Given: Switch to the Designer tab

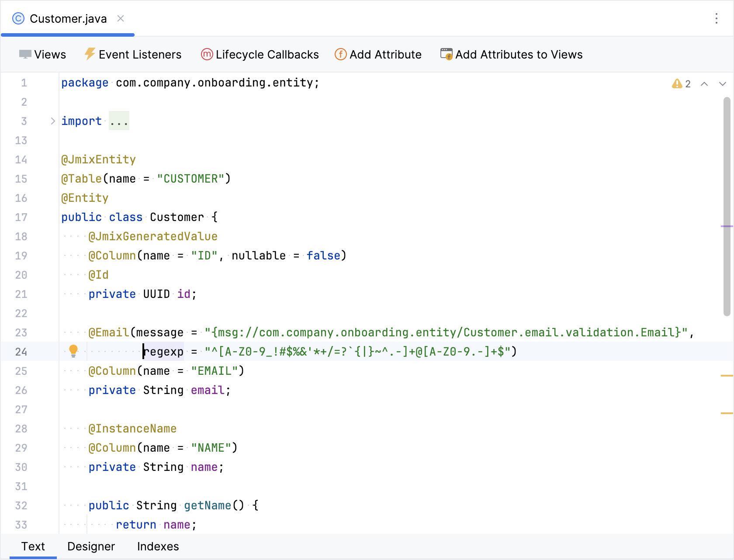Looking at the screenshot, I should [x=91, y=546].
